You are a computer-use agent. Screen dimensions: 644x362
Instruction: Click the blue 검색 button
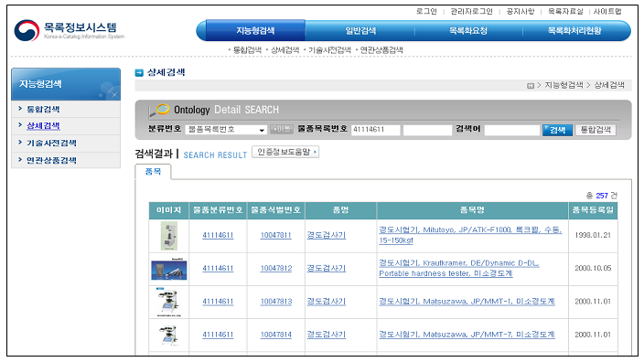[557, 130]
